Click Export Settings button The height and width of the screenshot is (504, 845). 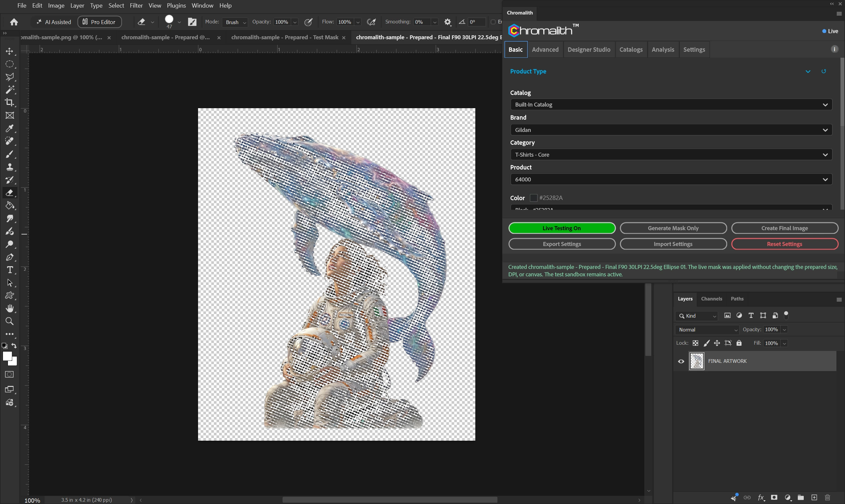[x=562, y=244]
